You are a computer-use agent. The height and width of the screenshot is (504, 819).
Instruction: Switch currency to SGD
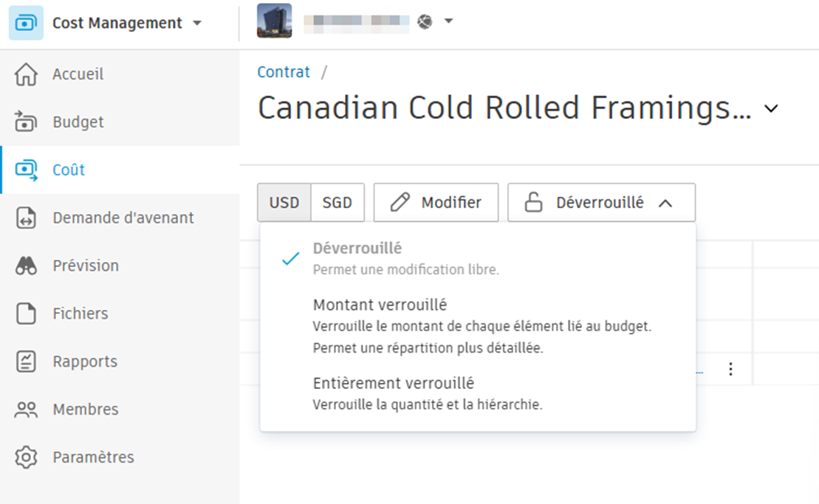(337, 201)
